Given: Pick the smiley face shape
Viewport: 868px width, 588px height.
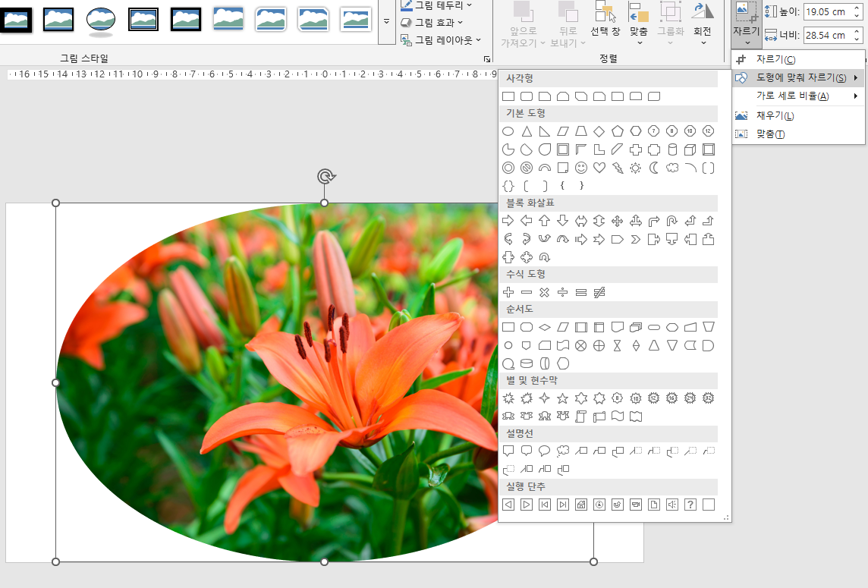Looking at the screenshot, I should click(580, 168).
